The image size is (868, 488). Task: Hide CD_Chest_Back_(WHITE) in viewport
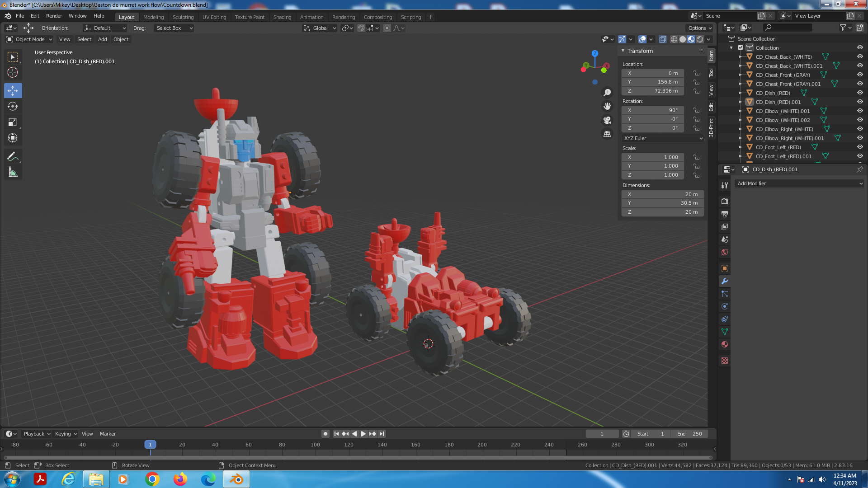[x=860, y=56]
